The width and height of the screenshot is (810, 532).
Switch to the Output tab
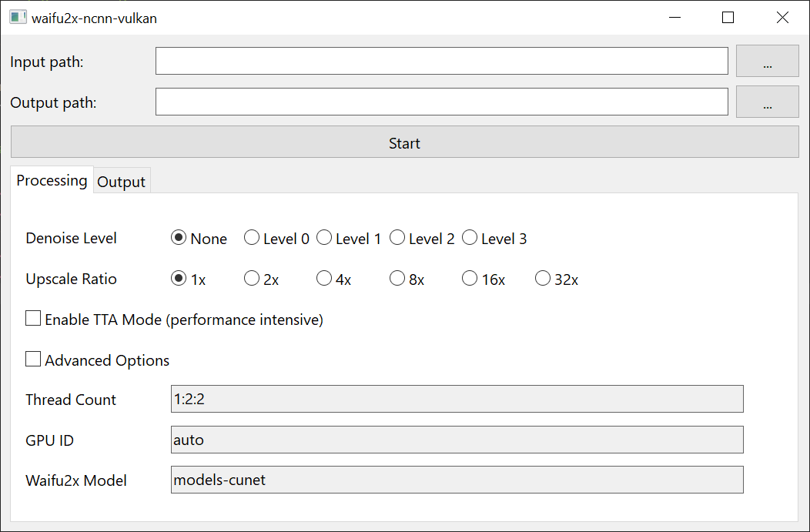122,182
